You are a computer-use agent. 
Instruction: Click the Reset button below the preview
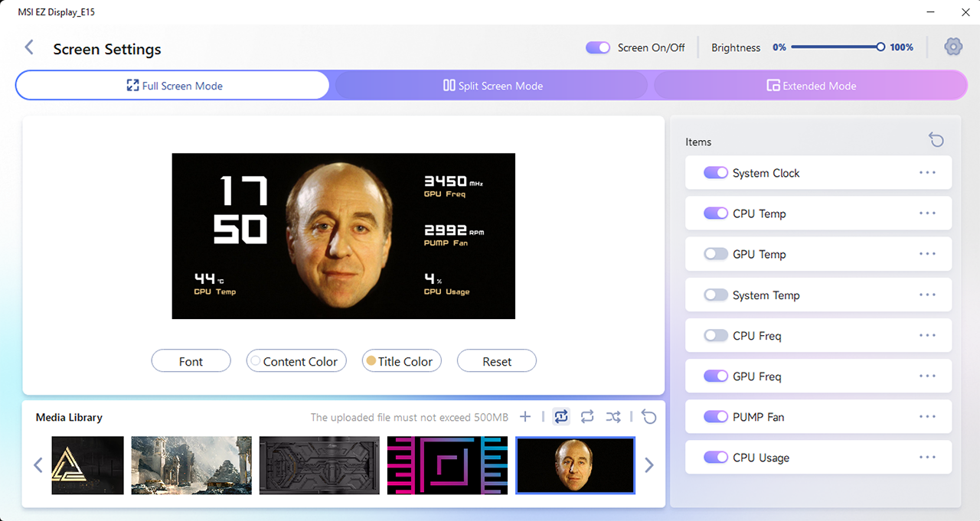[x=497, y=361]
